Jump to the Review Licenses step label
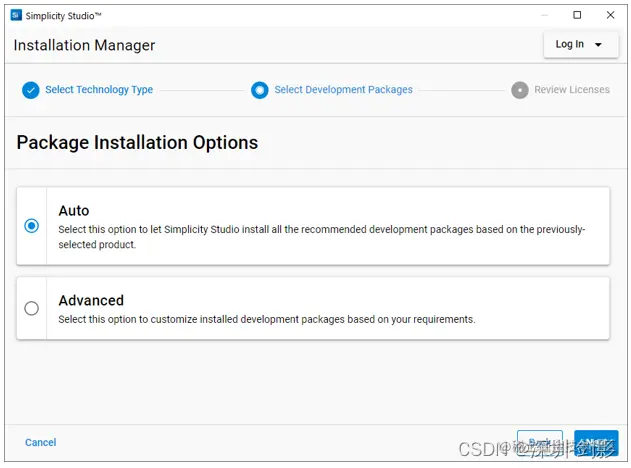 tap(571, 90)
